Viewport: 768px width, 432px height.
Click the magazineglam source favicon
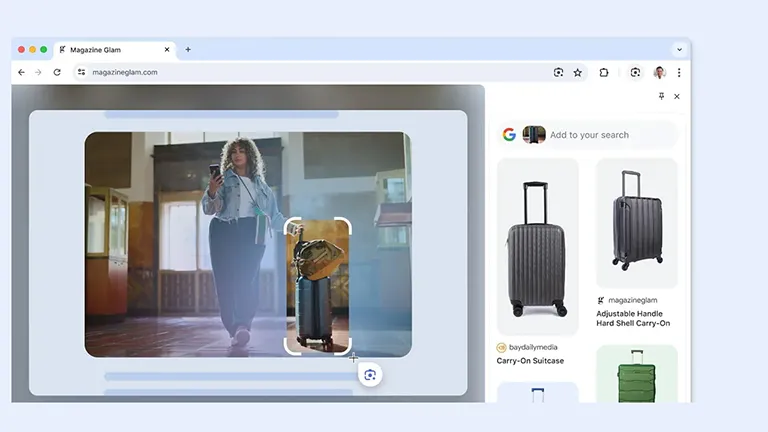(x=600, y=300)
